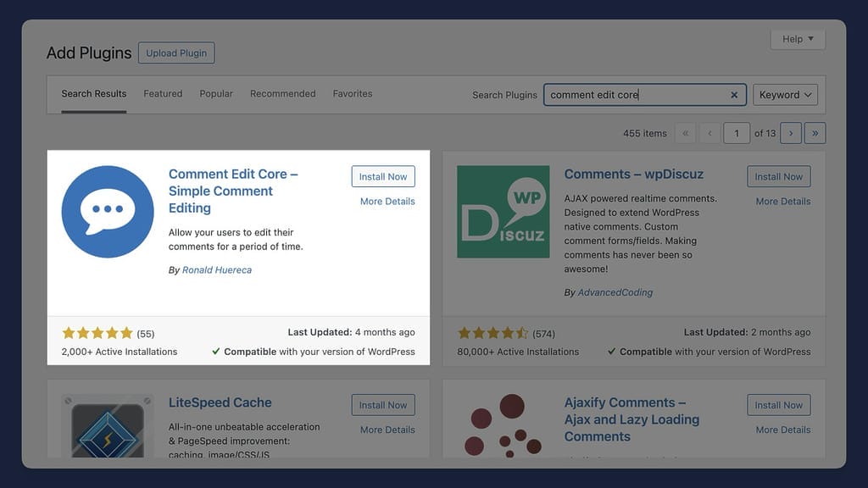This screenshot has width=868, height=488.
Task: Select the Recommended tab
Action: [282, 93]
